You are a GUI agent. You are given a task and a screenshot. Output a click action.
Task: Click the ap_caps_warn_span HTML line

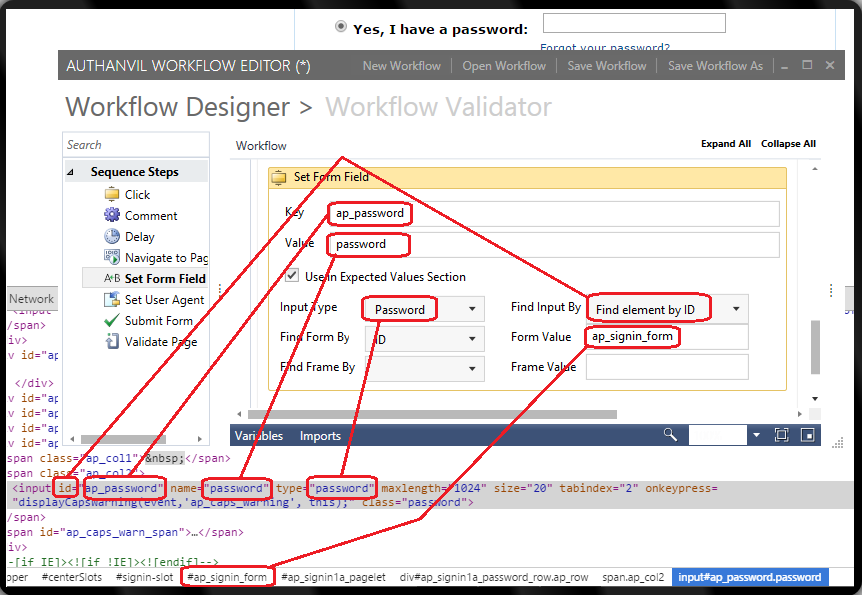pyautogui.click(x=125, y=532)
